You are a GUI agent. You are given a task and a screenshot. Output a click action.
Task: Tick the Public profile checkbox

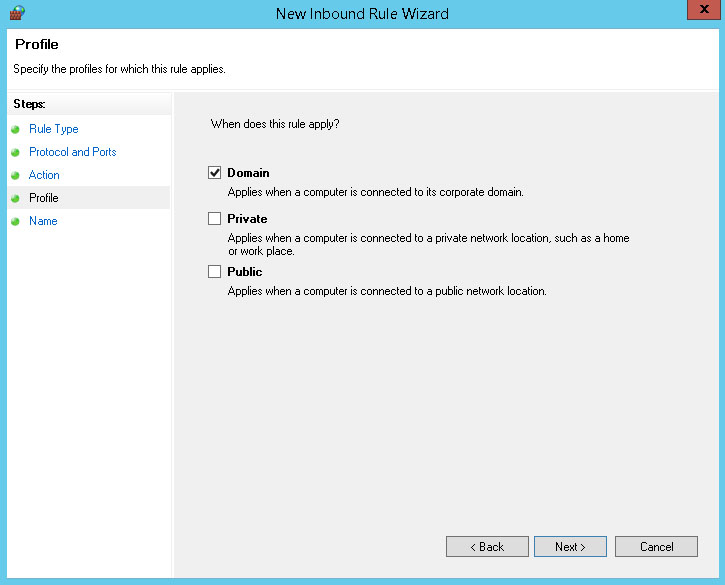[214, 272]
